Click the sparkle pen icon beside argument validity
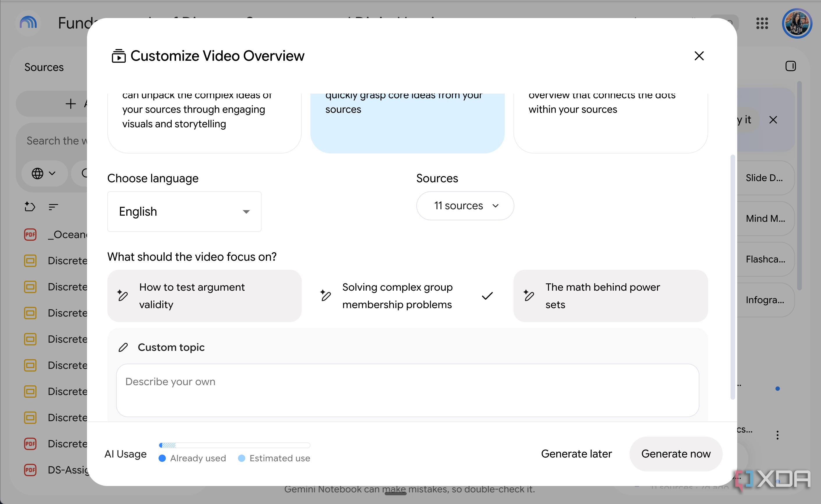 [122, 295]
